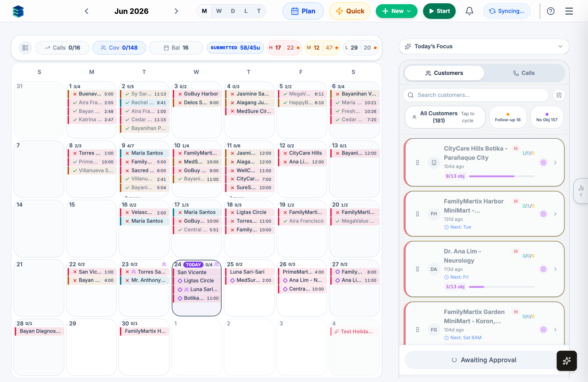Viewport: 588px width, 382px height.
Task: Toggle the list layout icon in stats bar
Action: click(x=25, y=48)
